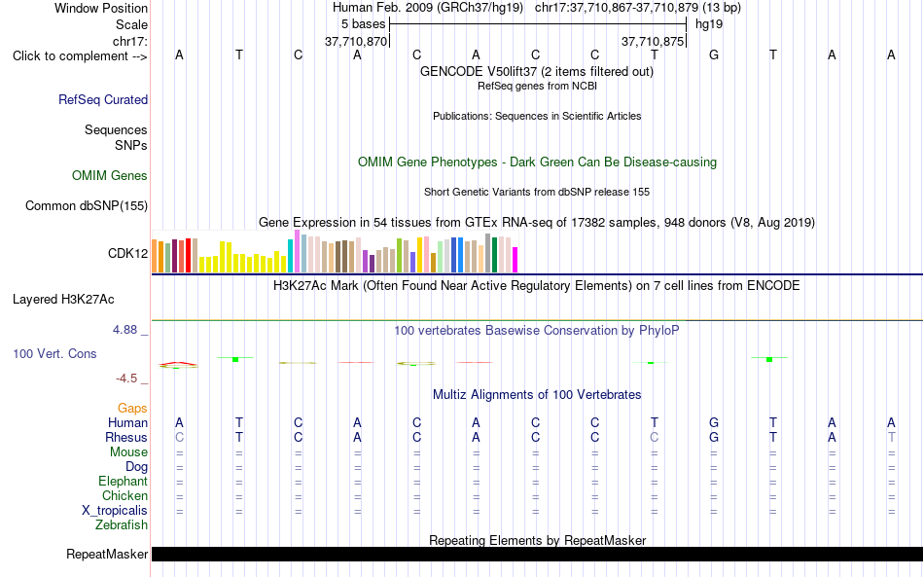Click the Scale label in left margin
This screenshot has width=924, height=577.
click(x=131, y=24)
